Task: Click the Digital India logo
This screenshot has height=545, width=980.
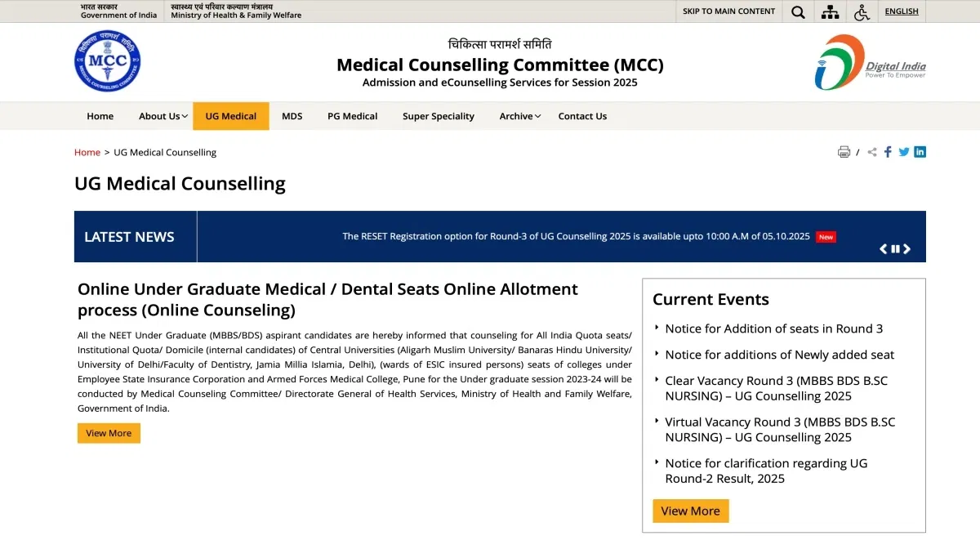Action: click(x=870, y=62)
